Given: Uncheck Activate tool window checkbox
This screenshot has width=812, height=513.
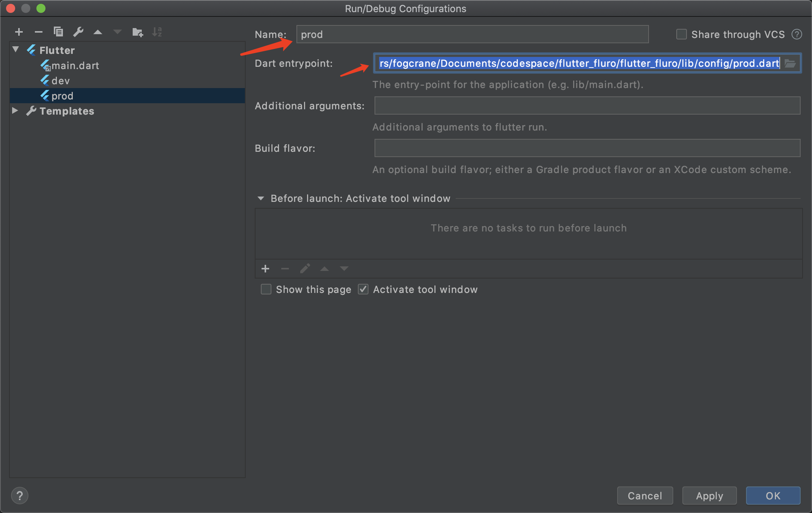Looking at the screenshot, I should 363,290.
